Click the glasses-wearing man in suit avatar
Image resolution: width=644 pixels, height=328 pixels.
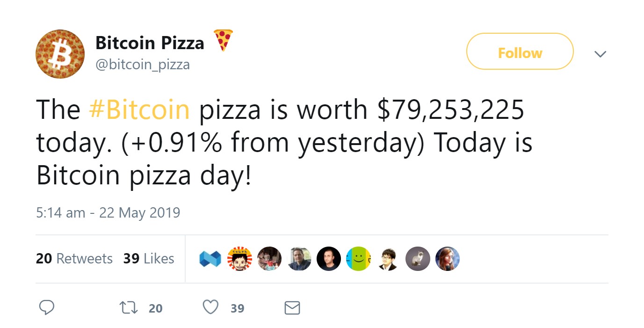[388, 259]
